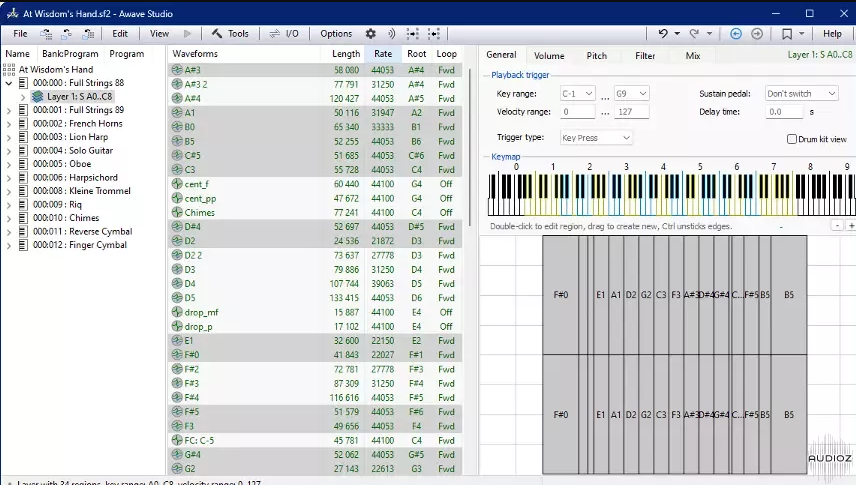Screen dimensions: 856x485
Task: Click the waveform icon of A#3 2 row
Action: (177, 84)
